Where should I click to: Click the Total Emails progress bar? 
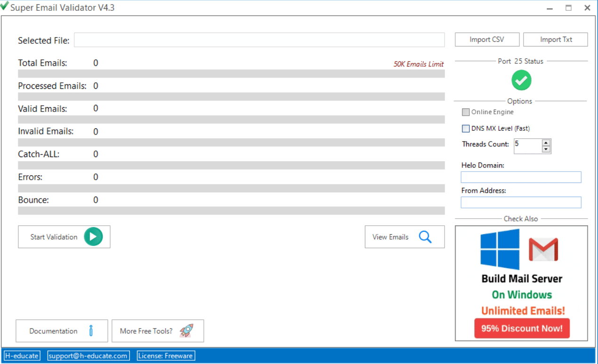(x=231, y=73)
